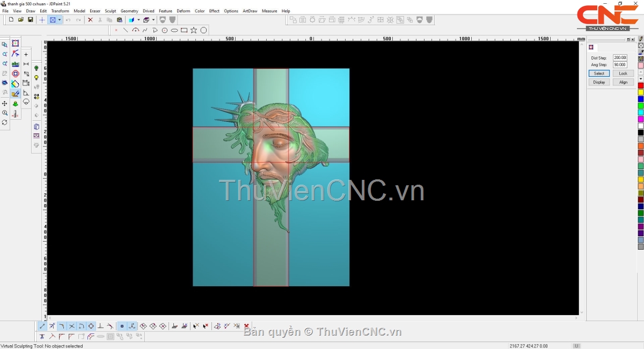Expand the color palette scroll-down arrow
The image size is (644, 349).
pos(641,79)
